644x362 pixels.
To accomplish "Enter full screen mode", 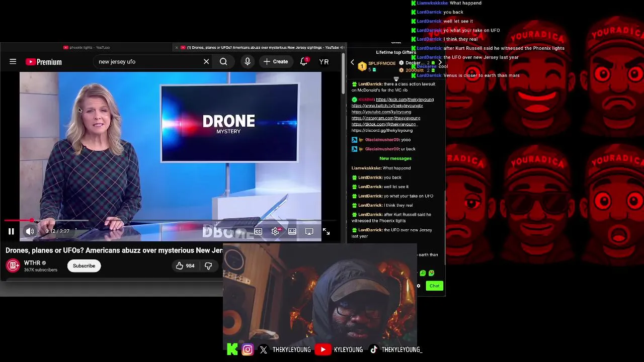I will 326,231.
